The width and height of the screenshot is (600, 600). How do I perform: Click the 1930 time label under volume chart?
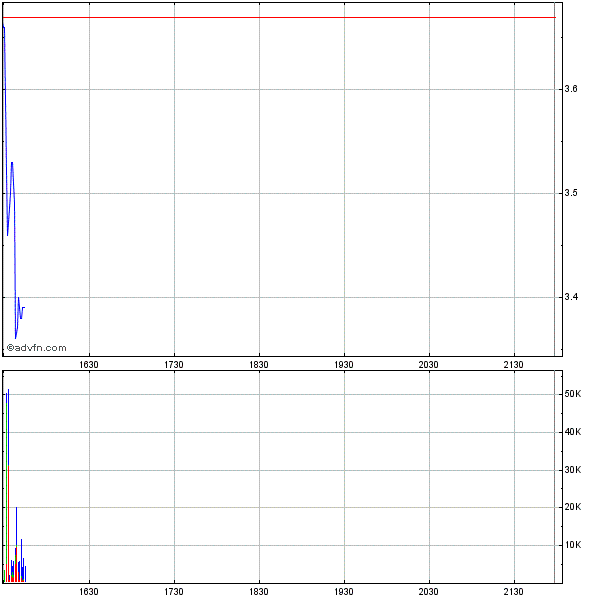pyautogui.click(x=344, y=592)
